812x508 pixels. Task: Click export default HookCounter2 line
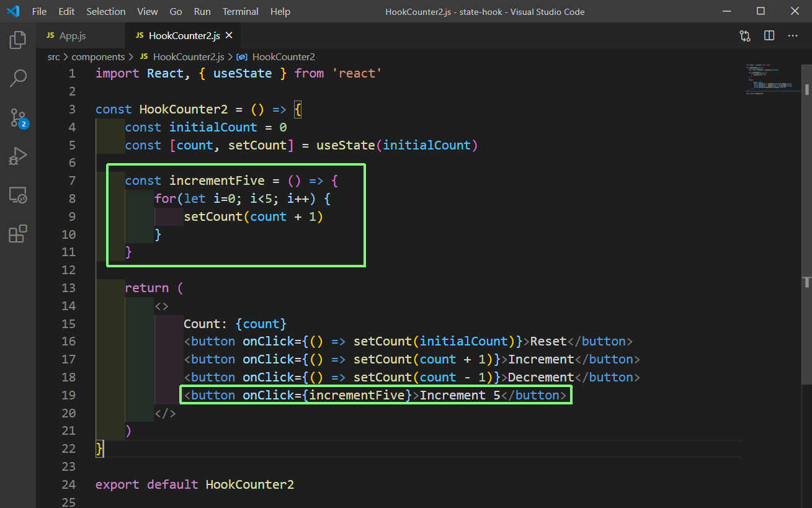[194, 484]
